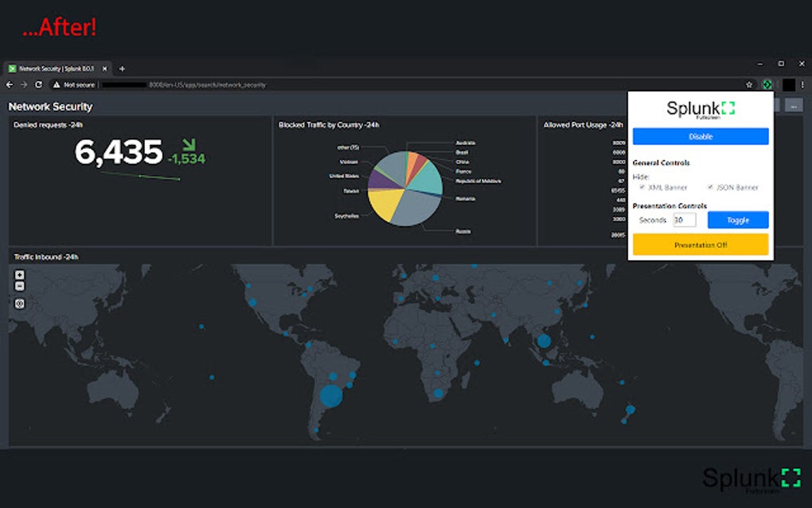Zoom in on the traffic map
Viewport: 812px width, 508px height.
pos(20,275)
